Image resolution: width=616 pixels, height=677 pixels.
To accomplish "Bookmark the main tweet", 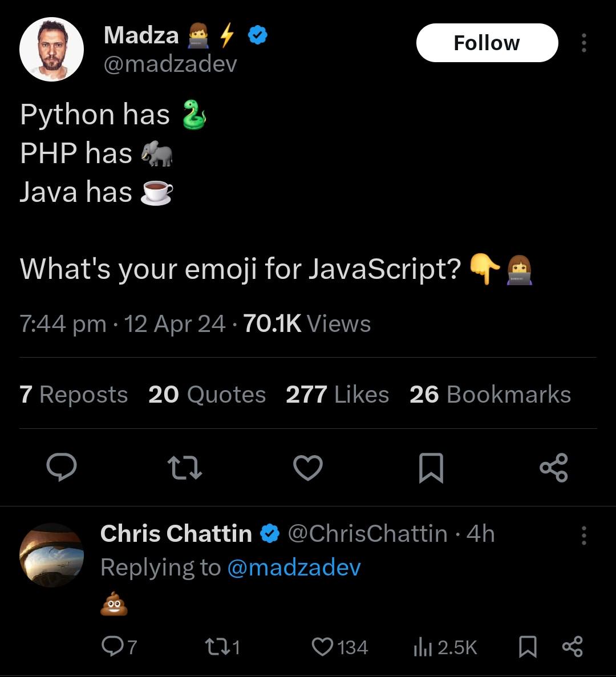I will (x=431, y=468).
